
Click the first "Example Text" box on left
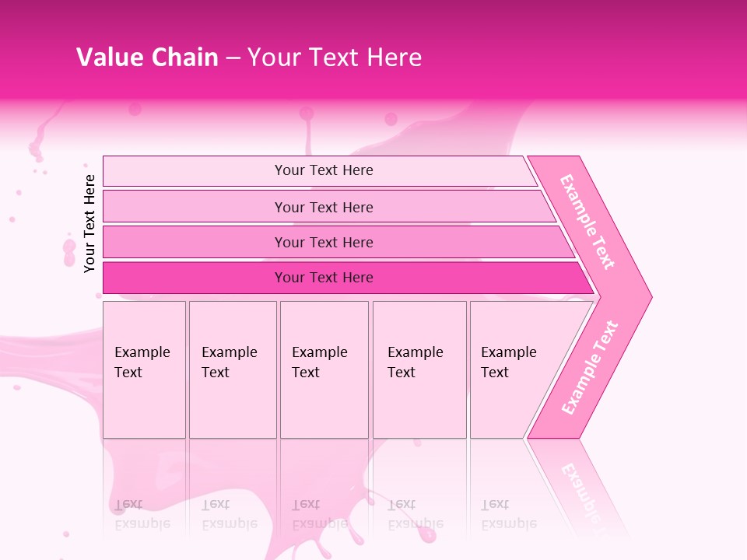[144, 369]
